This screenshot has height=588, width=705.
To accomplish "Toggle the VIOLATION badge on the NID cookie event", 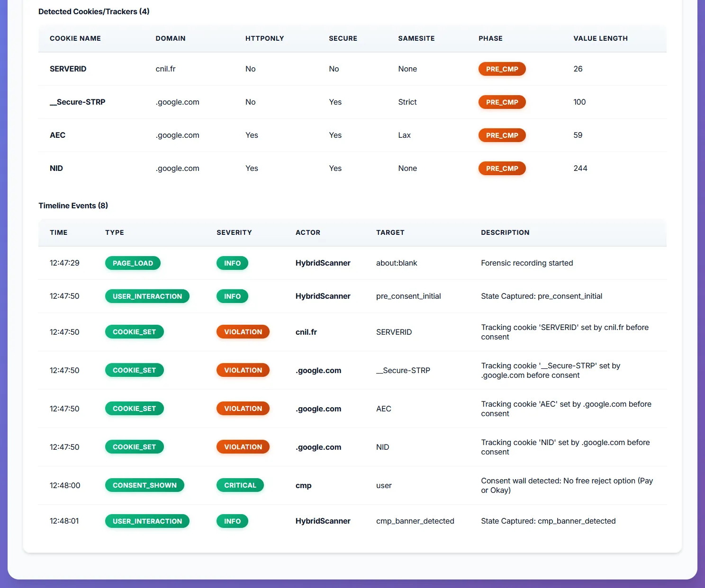I will click(243, 446).
